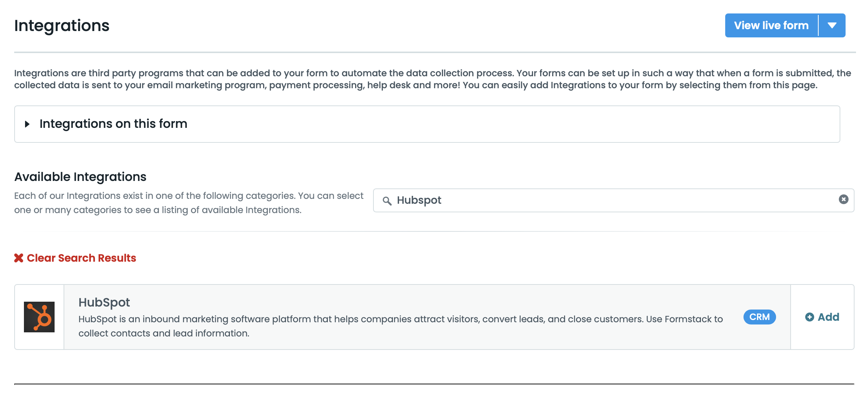The width and height of the screenshot is (868, 400).
Task: Click the 'Integrations on this form' heading
Action: pyautogui.click(x=113, y=124)
